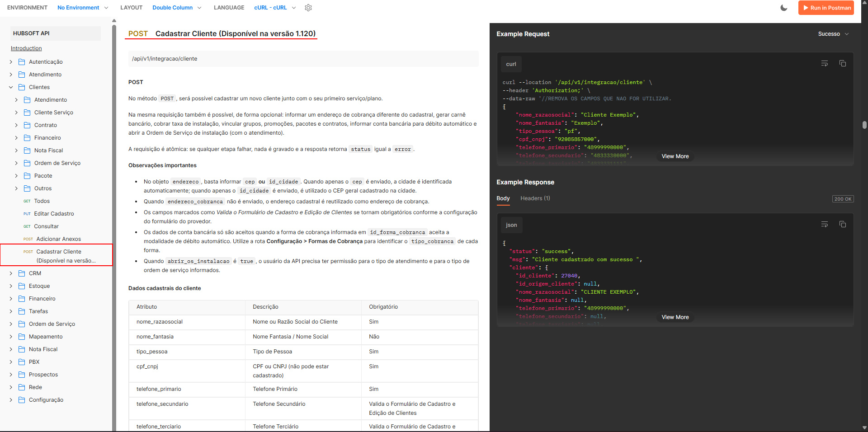Open the Contrato folder icon
The height and width of the screenshot is (432, 868).
(27, 125)
